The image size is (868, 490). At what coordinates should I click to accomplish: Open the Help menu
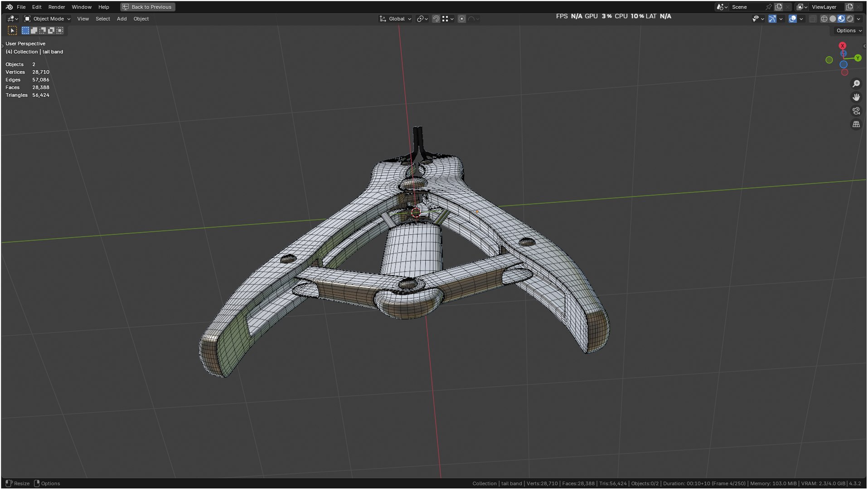tap(104, 7)
